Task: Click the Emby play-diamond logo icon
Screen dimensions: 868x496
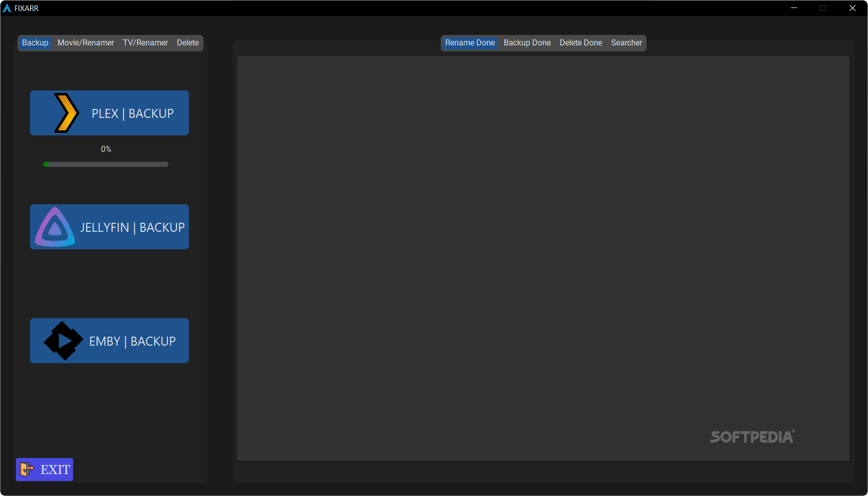Action: click(x=63, y=341)
